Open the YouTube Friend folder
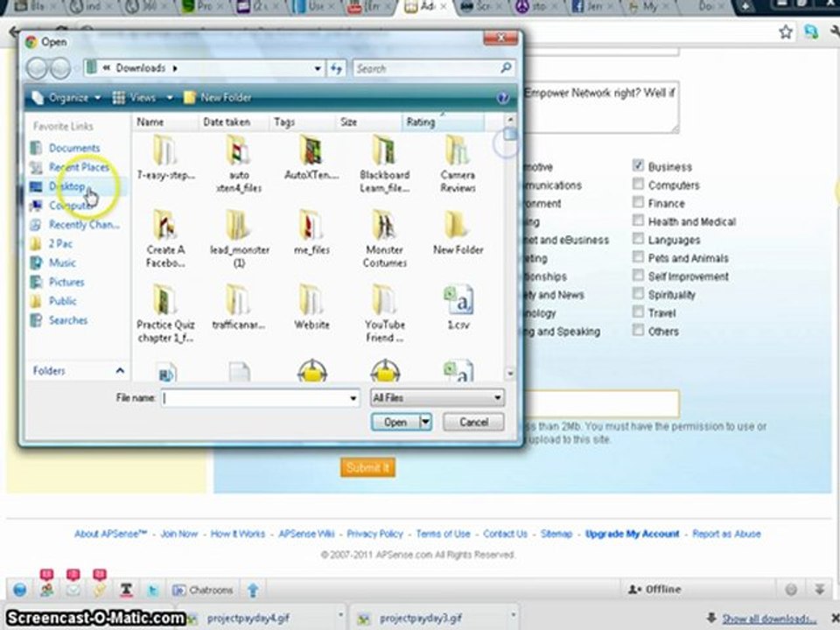840x630 pixels. 384,314
